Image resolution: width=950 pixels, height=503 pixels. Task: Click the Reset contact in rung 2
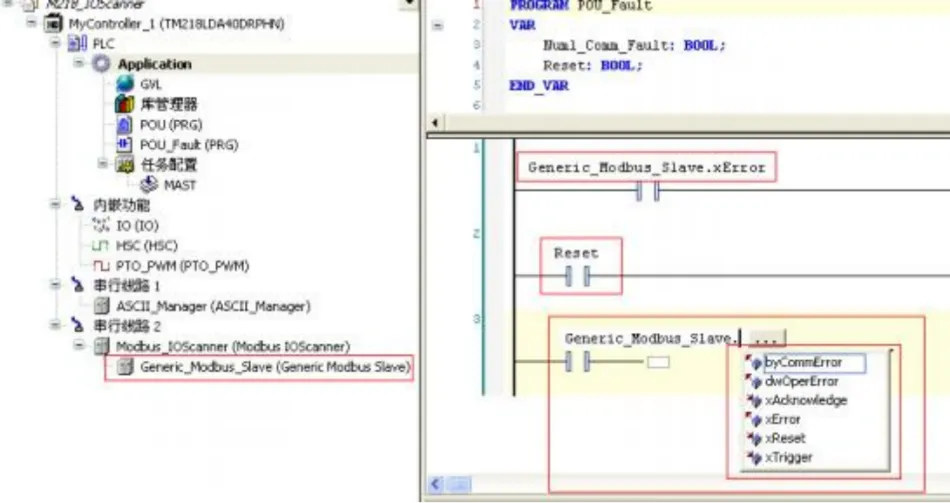coord(575,276)
